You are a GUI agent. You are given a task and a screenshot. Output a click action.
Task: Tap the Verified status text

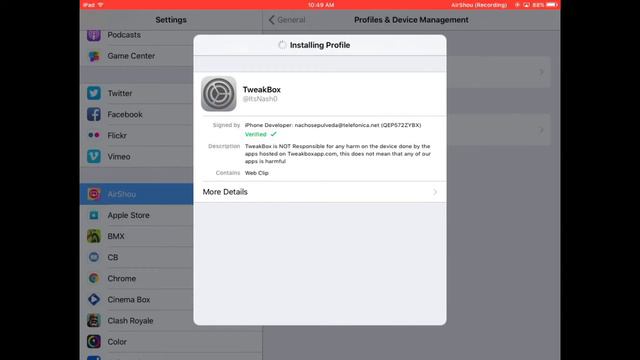[256, 134]
